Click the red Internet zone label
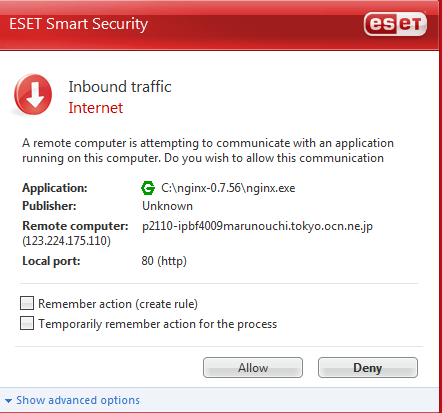This screenshot has width=442, height=413. (96, 108)
